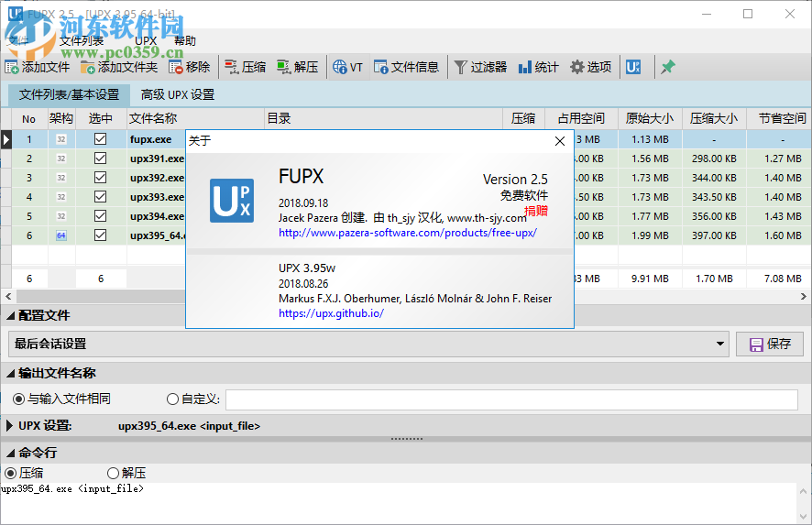Show 统计 (statistics) from toolbar

(x=538, y=67)
